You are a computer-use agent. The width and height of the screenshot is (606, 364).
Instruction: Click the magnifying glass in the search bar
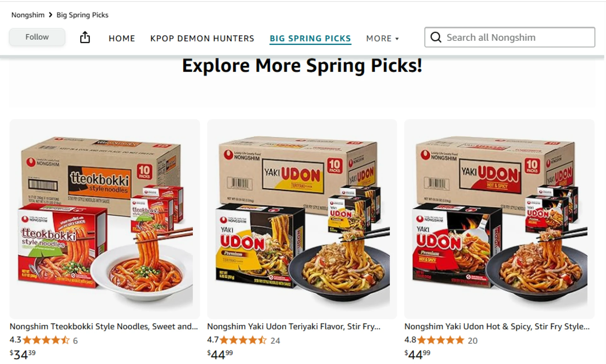(x=436, y=37)
